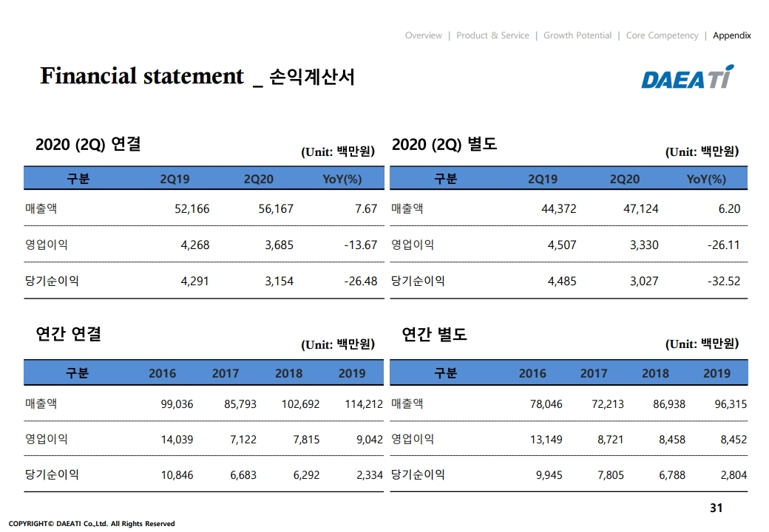Click the '2020 (2Q) 별도' heading
The width and height of the screenshot is (769, 532).
[444, 144]
